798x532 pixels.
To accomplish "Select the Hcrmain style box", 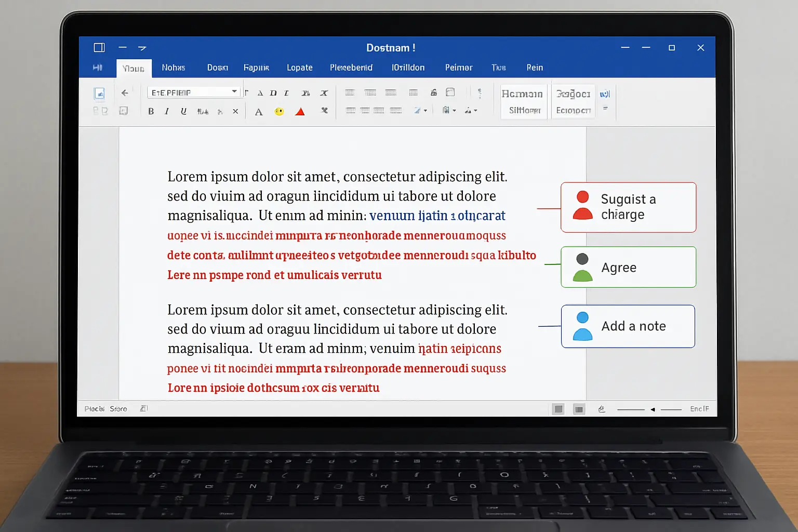I will (524, 101).
